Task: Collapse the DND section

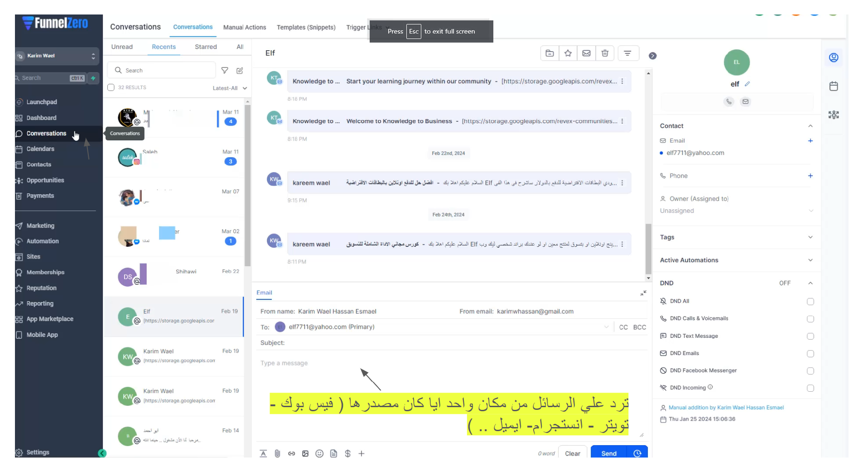Action: coord(810,283)
